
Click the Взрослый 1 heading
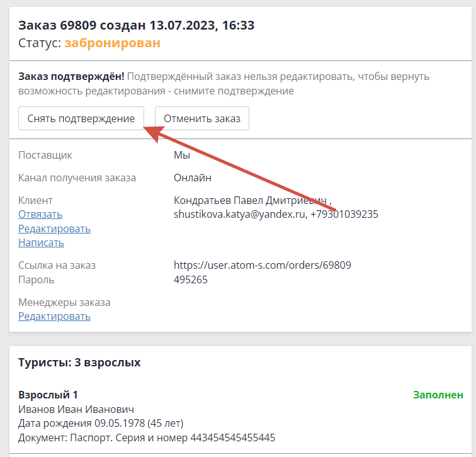(48, 395)
